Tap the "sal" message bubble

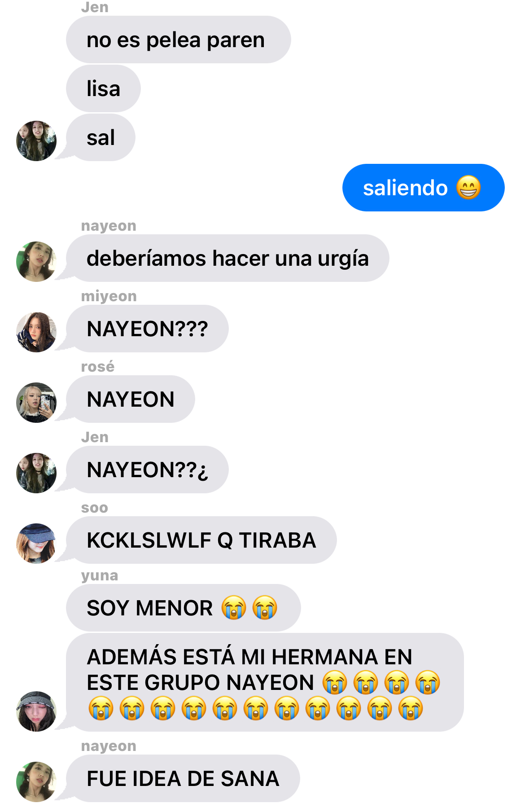(x=101, y=137)
